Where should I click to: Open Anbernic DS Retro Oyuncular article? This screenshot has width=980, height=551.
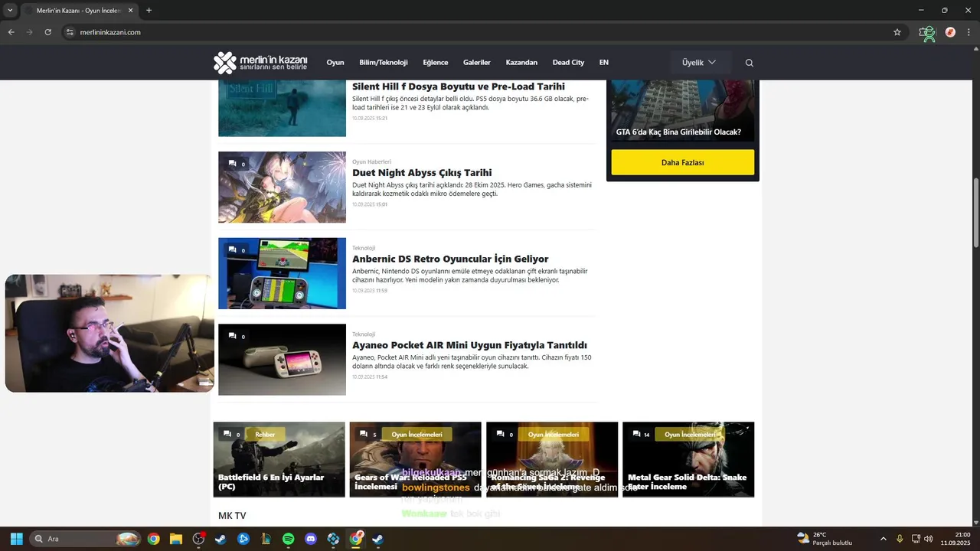[x=450, y=259]
